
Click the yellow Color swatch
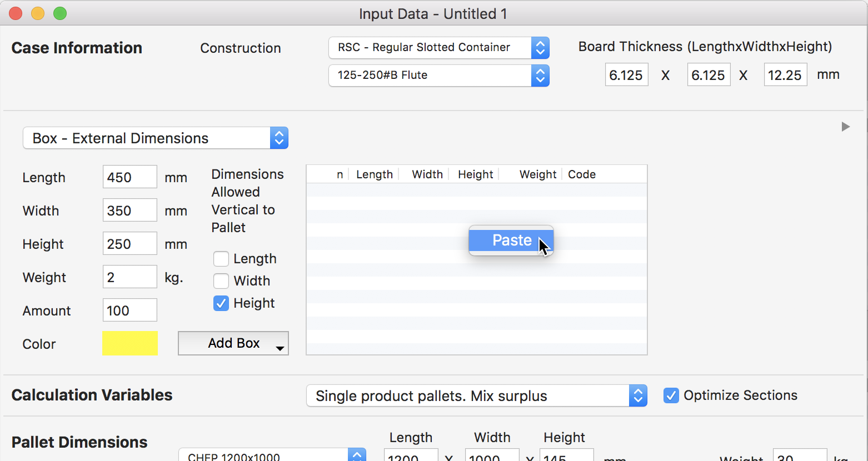[130, 343]
